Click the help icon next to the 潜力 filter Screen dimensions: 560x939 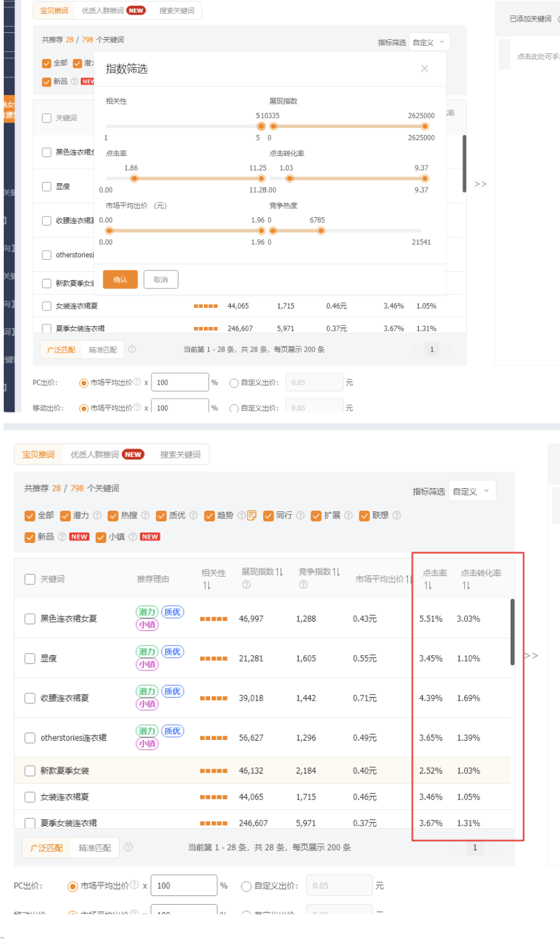tap(96, 517)
